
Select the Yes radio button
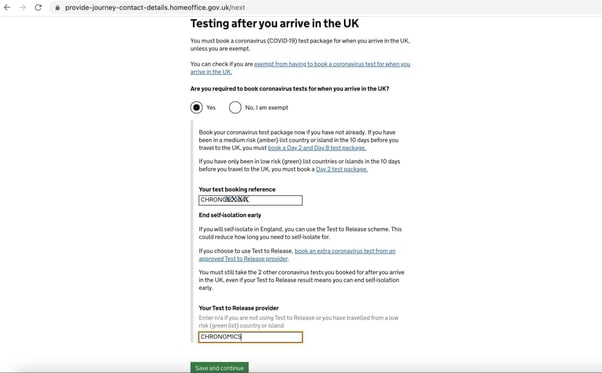coord(197,107)
